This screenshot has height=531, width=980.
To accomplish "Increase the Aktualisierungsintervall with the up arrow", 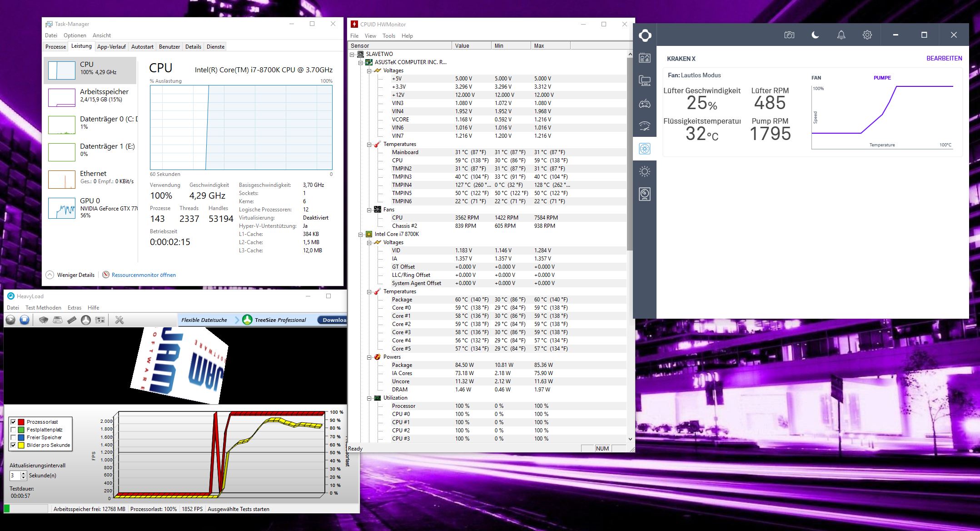I will (x=24, y=473).
